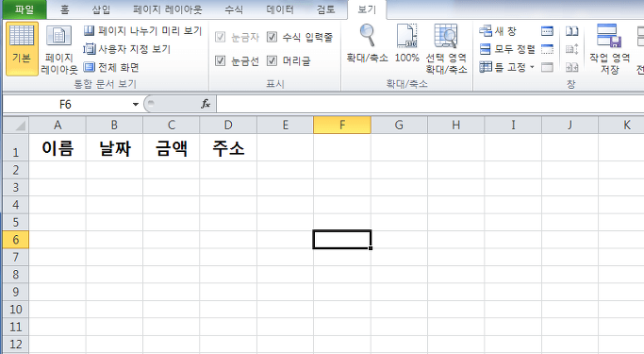Select column header E
Image resolution: width=644 pixels, height=354 pixels.
pos(285,125)
